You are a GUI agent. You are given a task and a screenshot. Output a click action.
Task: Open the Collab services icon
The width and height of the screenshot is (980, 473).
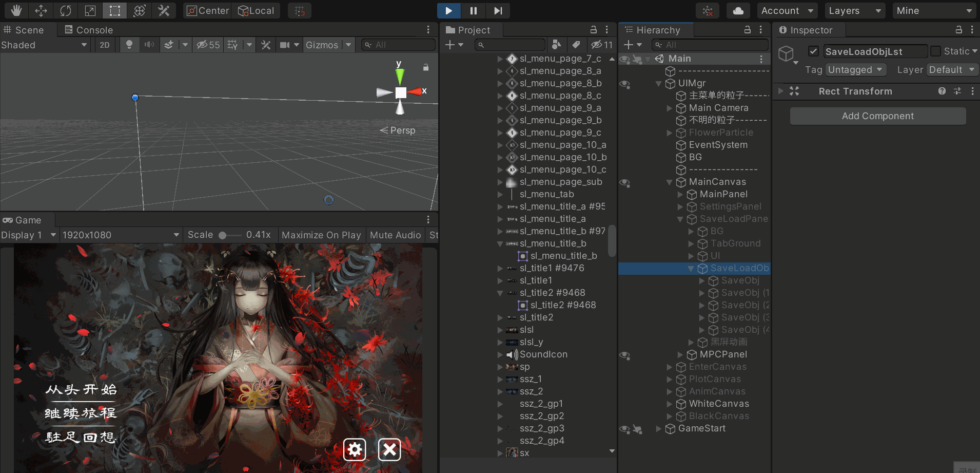click(x=708, y=11)
